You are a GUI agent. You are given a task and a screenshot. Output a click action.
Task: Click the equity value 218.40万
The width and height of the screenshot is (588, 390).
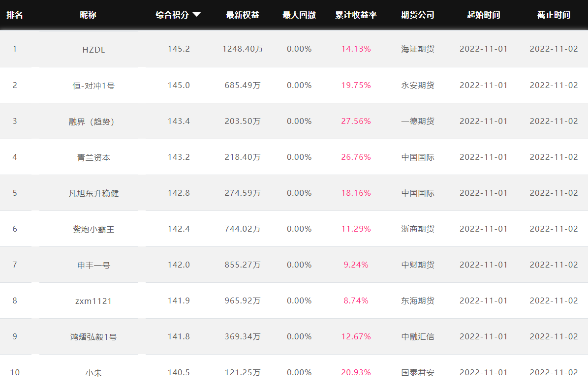243,157
